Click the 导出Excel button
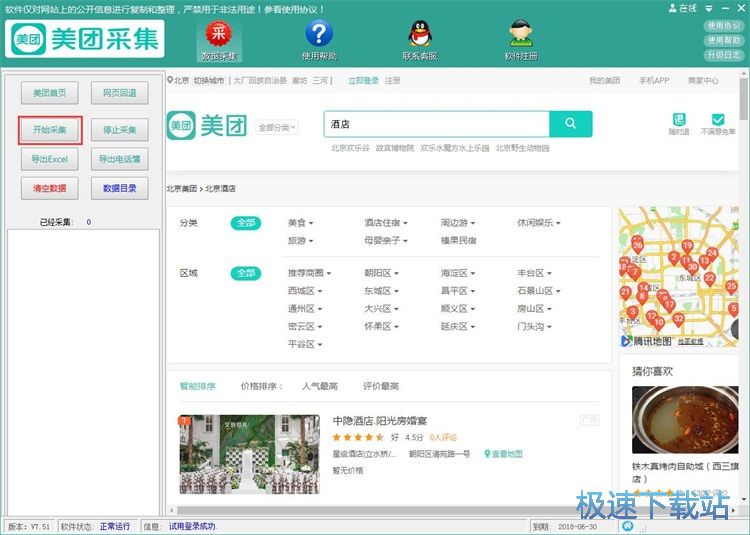This screenshot has width=750, height=535. coord(50,159)
